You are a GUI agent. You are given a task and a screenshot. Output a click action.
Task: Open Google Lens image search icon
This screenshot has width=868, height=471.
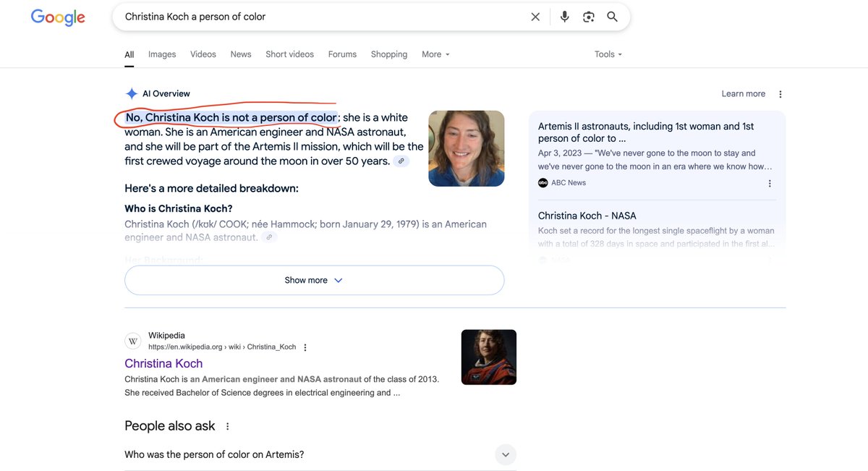click(589, 17)
